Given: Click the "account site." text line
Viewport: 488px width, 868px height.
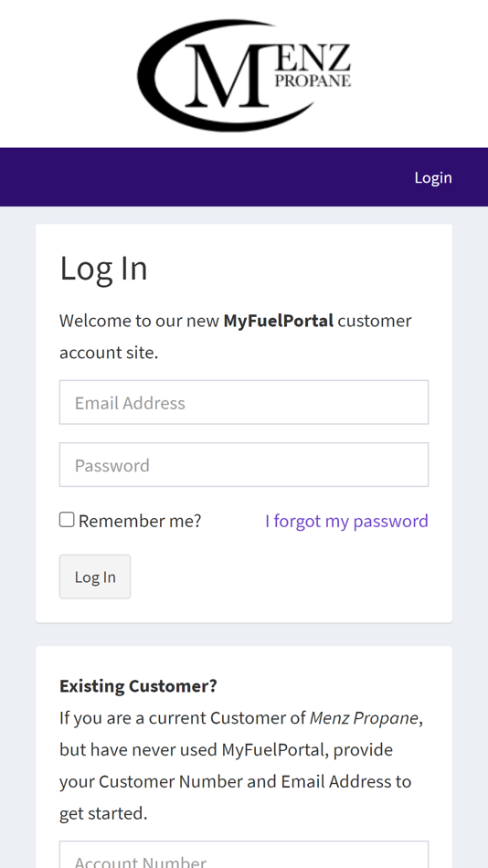Looking at the screenshot, I should (x=109, y=353).
